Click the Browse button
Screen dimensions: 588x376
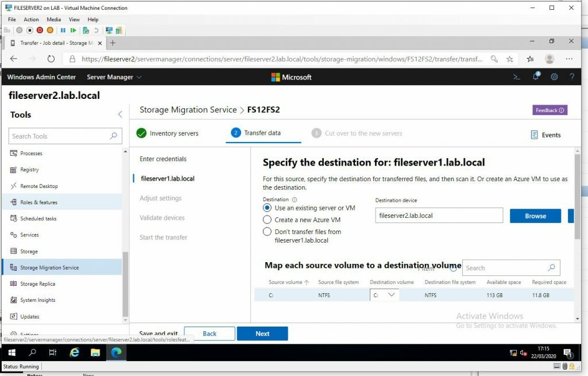click(x=535, y=216)
